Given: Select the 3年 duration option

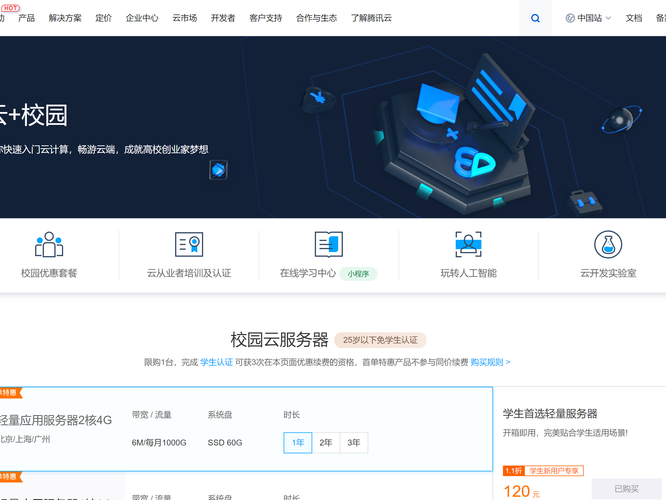Looking at the screenshot, I should point(354,443).
